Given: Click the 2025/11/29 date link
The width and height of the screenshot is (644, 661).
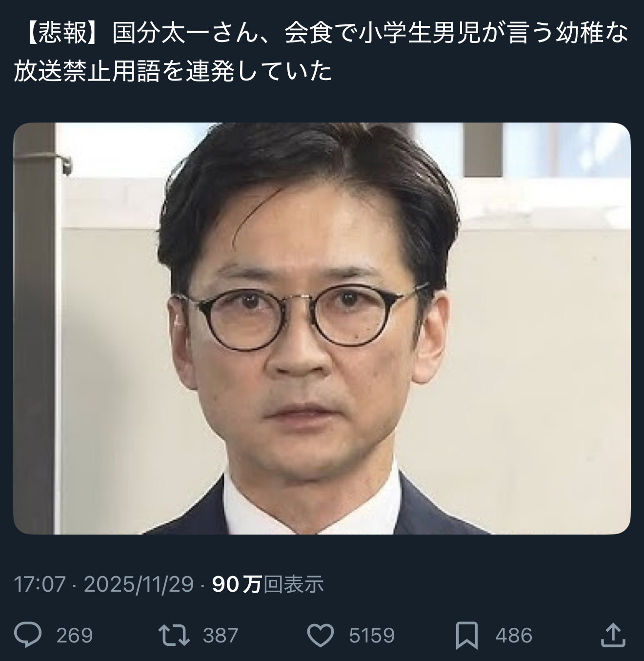Looking at the screenshot, I should (139, 584).
